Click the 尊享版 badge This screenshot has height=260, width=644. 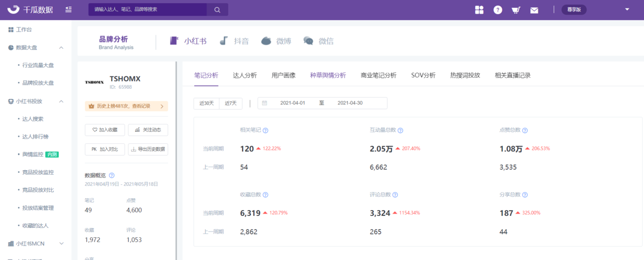tap(574, 9)
